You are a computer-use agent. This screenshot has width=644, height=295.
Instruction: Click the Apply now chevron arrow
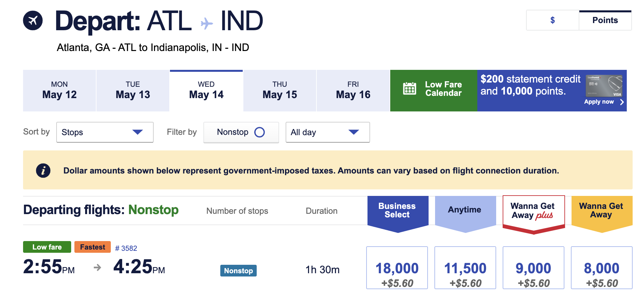click(x=622, y=102)
